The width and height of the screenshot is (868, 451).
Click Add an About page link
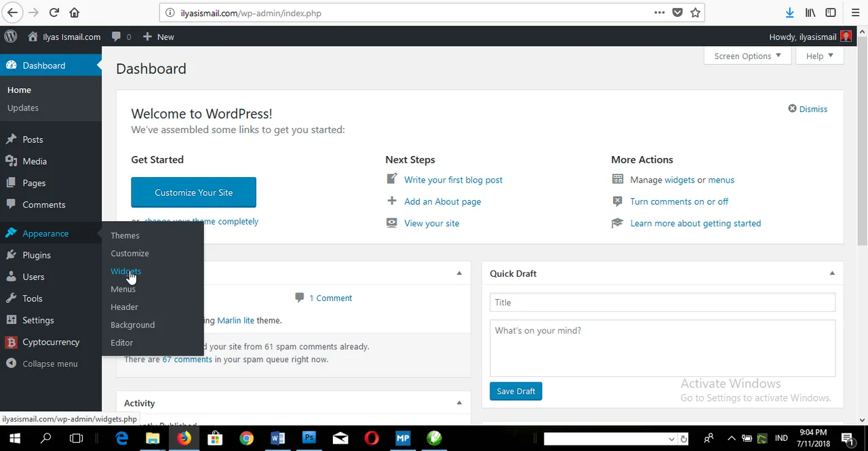click(442, 201)
